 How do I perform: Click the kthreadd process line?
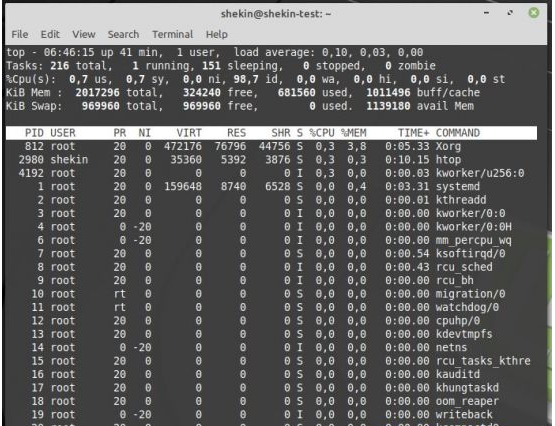tap(271, 200)
